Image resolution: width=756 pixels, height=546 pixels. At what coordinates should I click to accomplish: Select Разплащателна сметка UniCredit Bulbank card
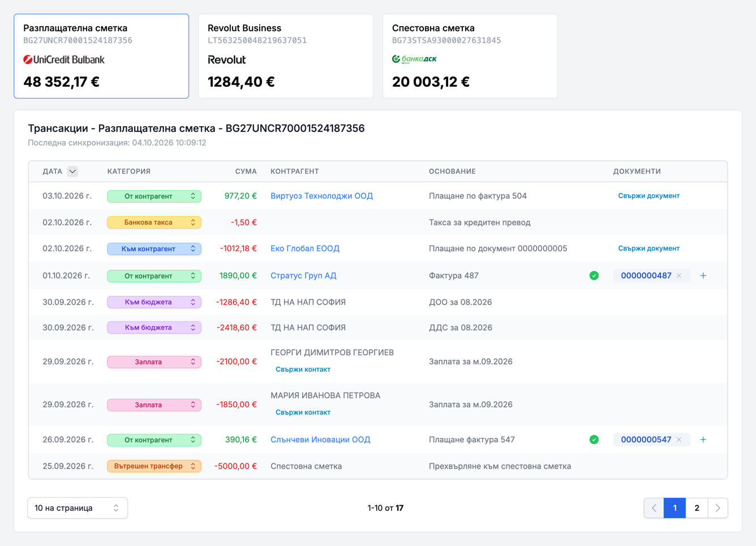(x=101, y=56)
